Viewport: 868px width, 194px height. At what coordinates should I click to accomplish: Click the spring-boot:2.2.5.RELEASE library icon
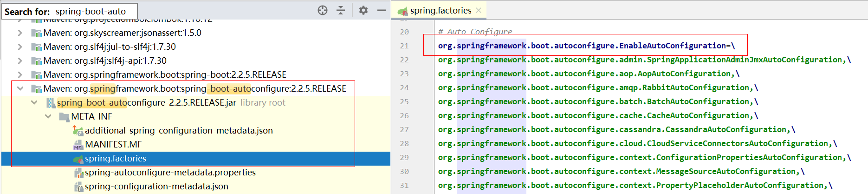(x=36, y=75)
